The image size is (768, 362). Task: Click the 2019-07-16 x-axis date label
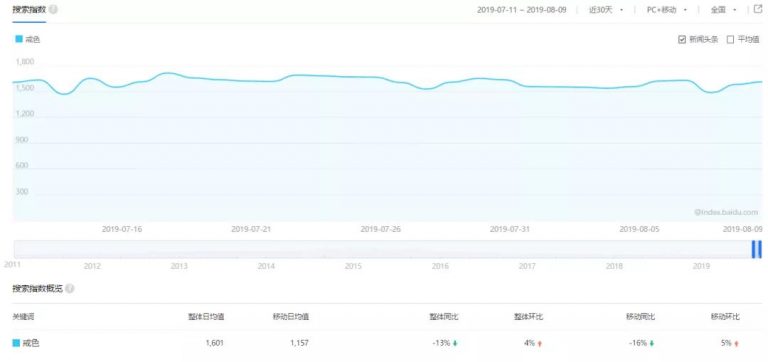coord(122,229)
